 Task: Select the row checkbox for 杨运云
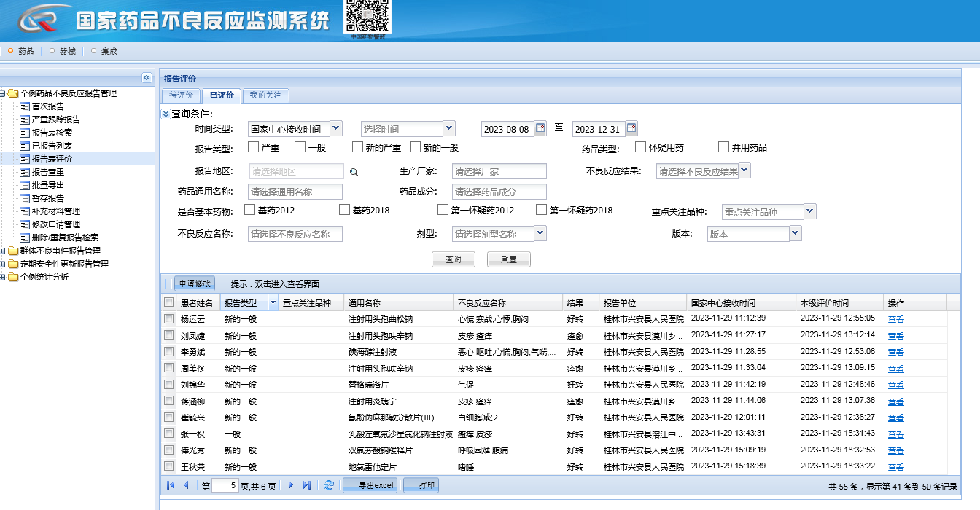tap(169, 319)
